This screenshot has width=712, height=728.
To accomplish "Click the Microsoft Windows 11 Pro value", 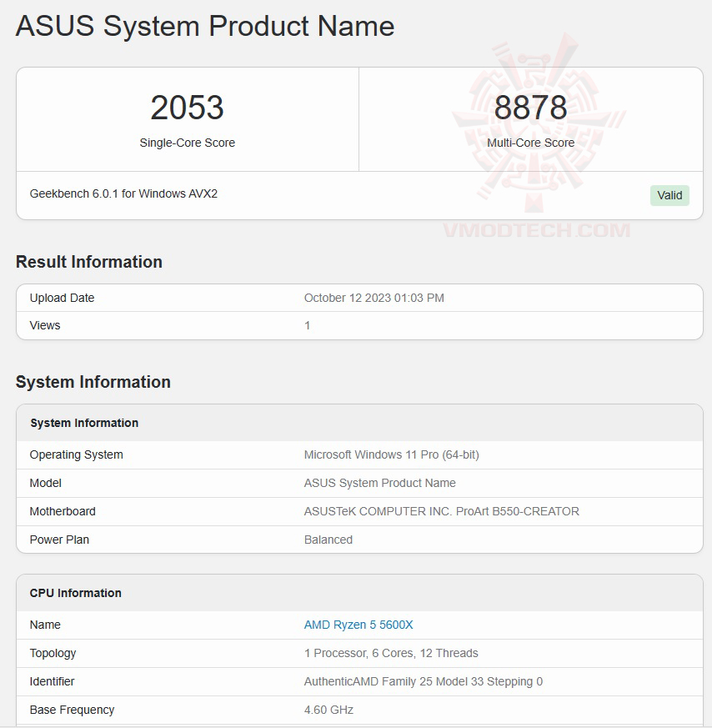I will [x=391, y=454].
